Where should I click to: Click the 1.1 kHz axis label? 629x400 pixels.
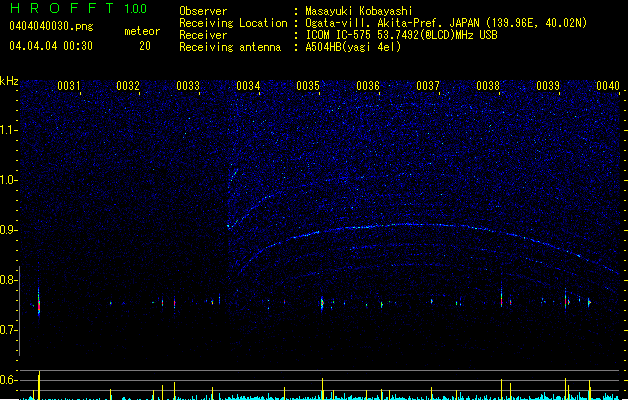(9, 130)
